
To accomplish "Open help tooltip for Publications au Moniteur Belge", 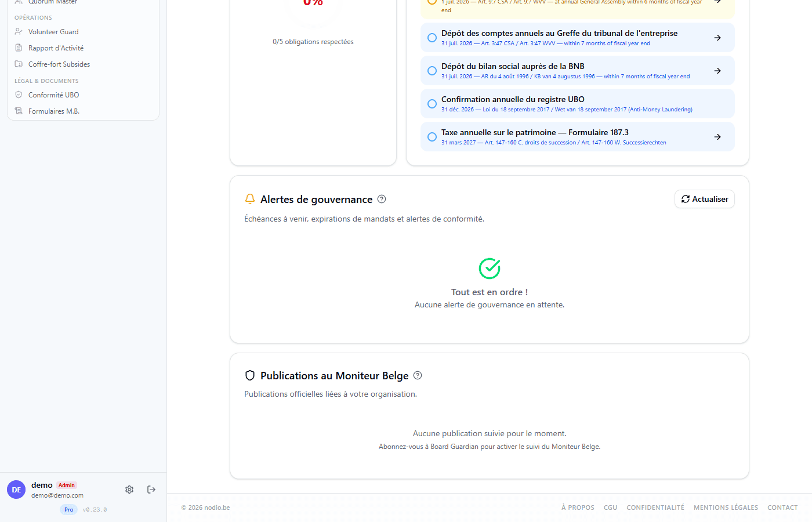I will [x=418, y=375].
